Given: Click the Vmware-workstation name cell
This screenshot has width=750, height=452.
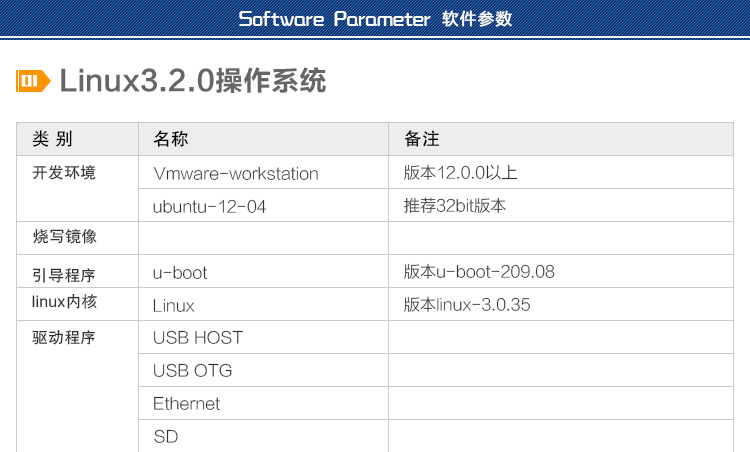Looking at the screenshot, I should click(x=235, y=173).
